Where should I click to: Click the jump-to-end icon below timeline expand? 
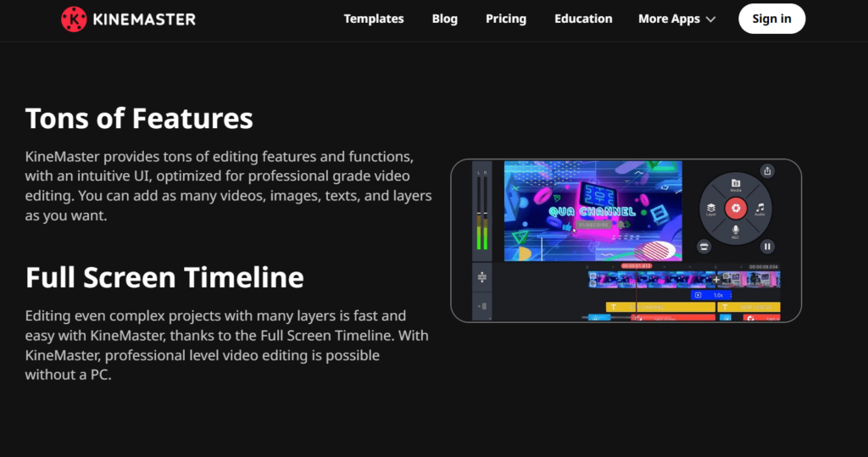(482, 306)
